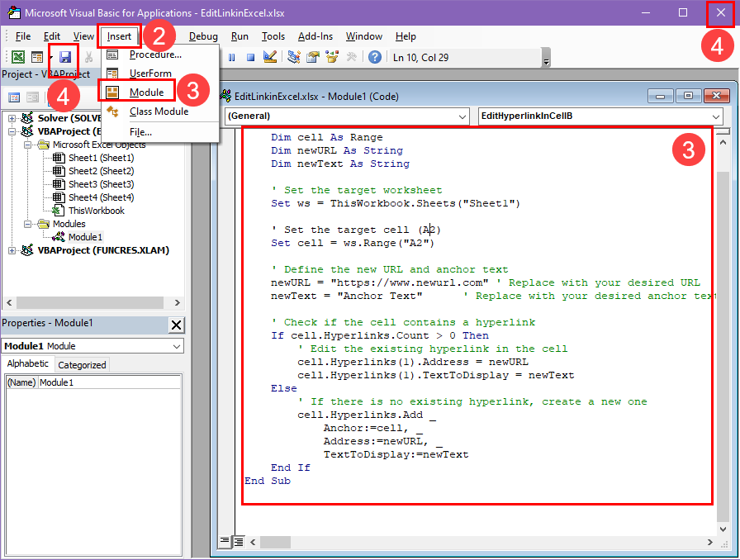Open Properties Window toolbar icon

(313, 57)
